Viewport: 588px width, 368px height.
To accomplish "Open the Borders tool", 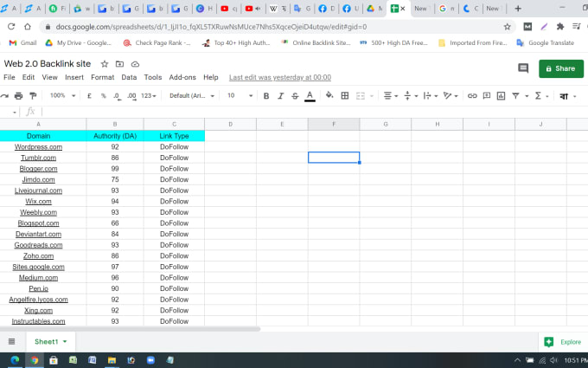I will [x=345, y=96].
